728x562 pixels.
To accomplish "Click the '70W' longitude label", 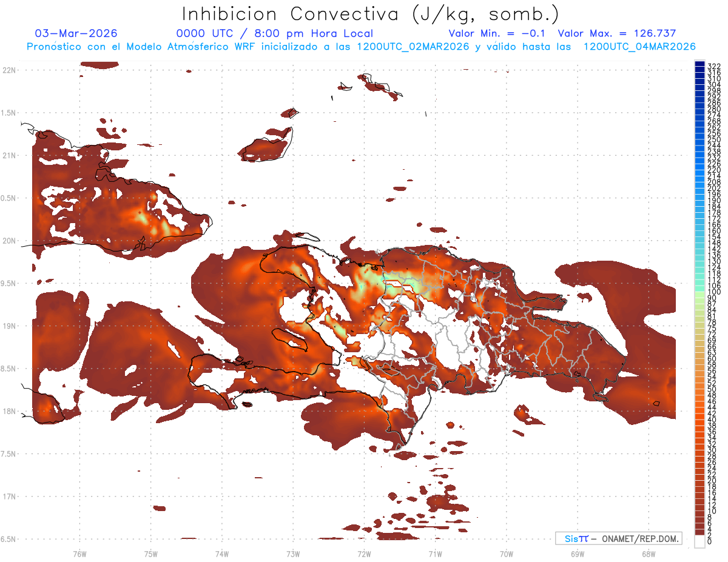I will pos(506,554).
